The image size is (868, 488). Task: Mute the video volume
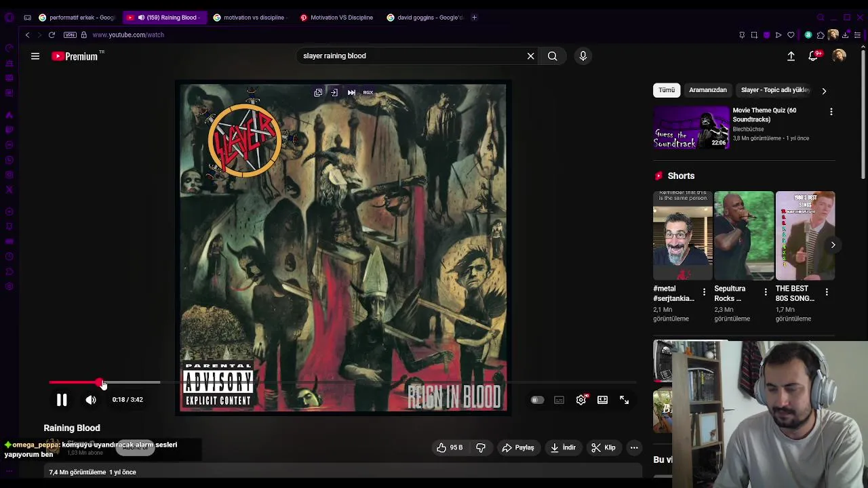pyautogui.click(x=91, y=400)
